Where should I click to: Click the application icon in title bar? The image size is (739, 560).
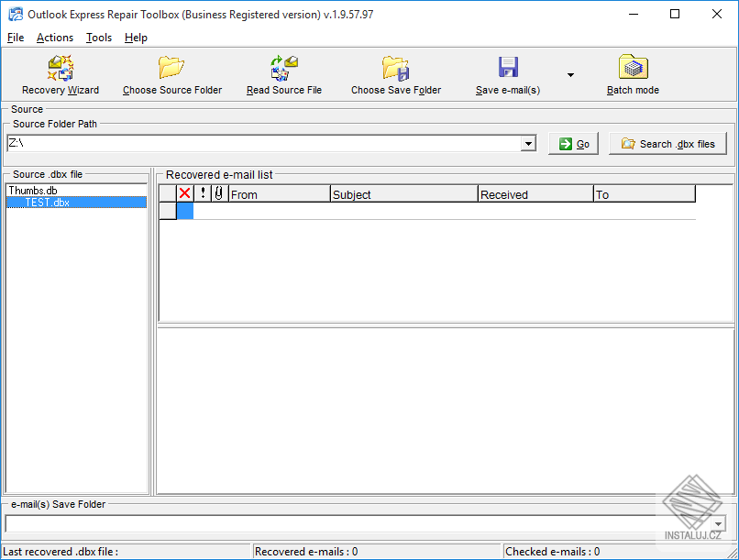coord(16,14)
